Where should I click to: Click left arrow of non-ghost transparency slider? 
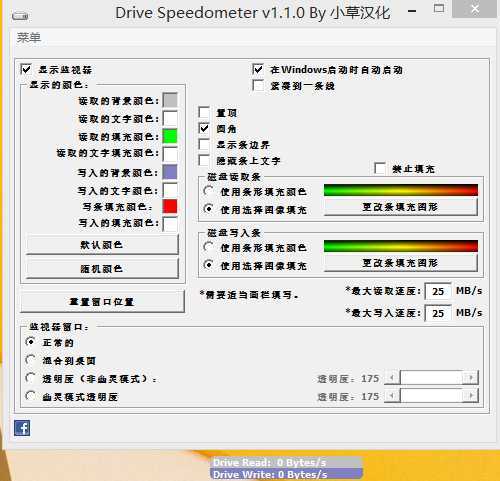[392, 378]
